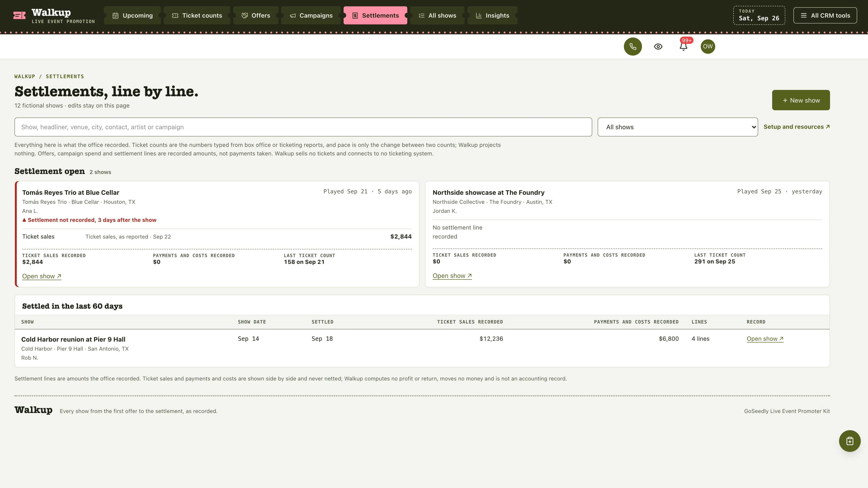Viewport: 868px width, 488px height.
Task: Open the OW user avatar
Action: (708, 47)
